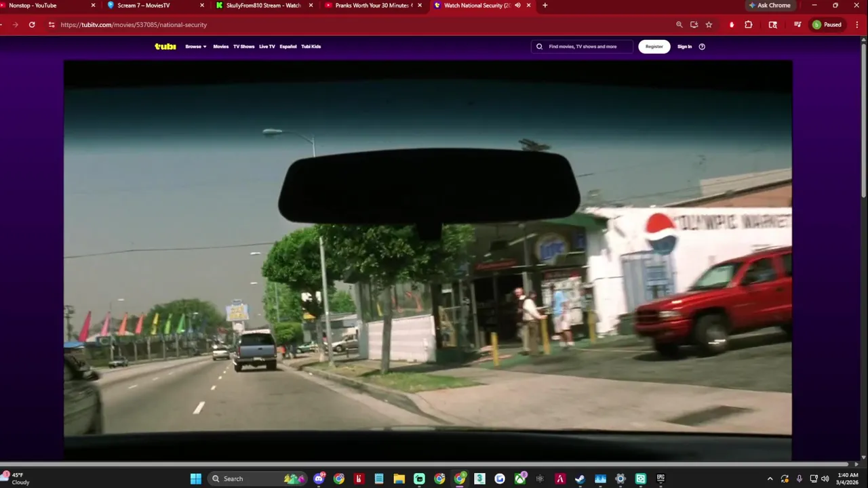The image size is (868, 488).
Task: Show hidden system tray icons chevron
Action: pyautogui.click(x=770, y=479)
